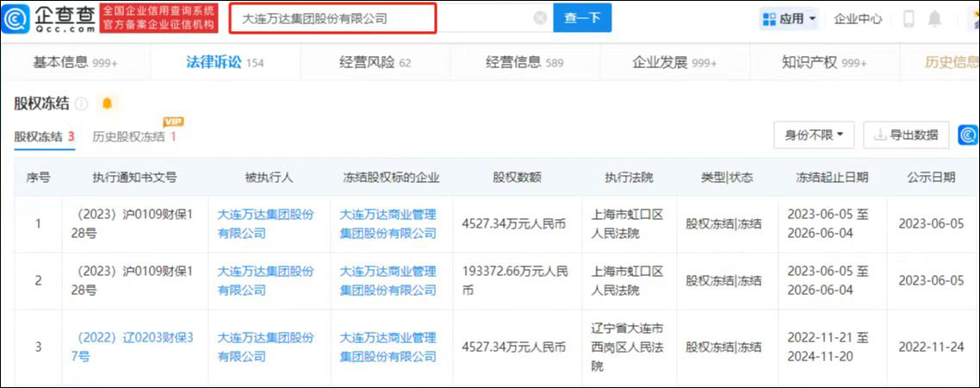Image resolution: width=980 pixels, height=388 pixels.
Task: Open 大连万达集团股份有限公司 link in row 1
Action: [265, 223]
